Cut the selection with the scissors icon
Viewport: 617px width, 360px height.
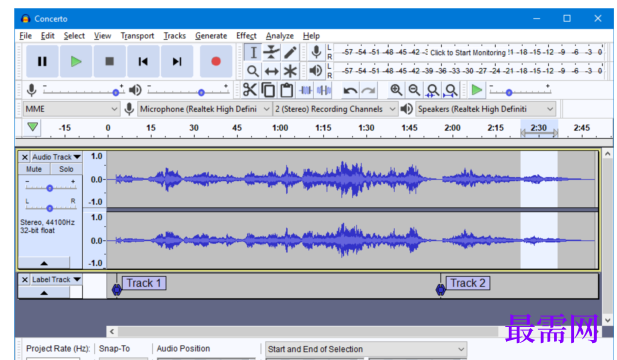(x=249, y=90)
